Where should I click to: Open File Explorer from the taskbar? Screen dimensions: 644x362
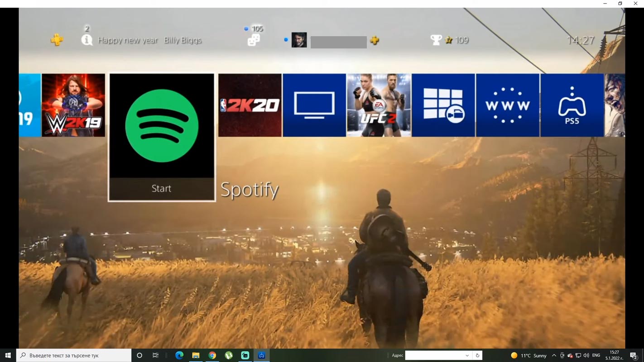coord(196,355)
